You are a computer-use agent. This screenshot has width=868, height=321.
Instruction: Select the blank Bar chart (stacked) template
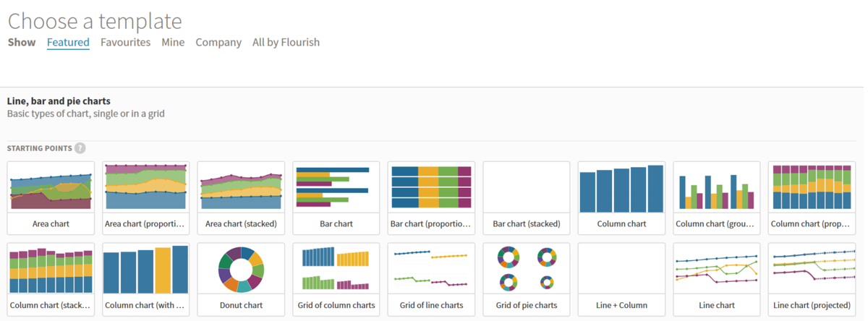point(526,197)
